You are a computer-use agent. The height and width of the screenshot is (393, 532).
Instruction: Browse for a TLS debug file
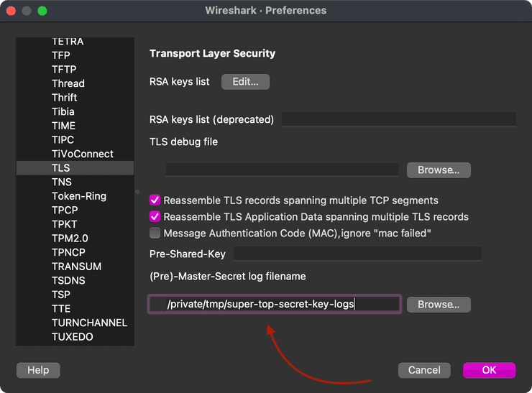pos(439,170)
